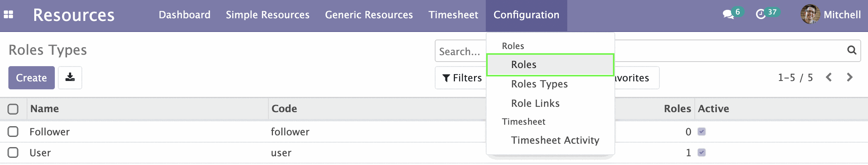Open the Mitchell user menu
This screenshot has height=165, width=868.
[x=831, y=15]
